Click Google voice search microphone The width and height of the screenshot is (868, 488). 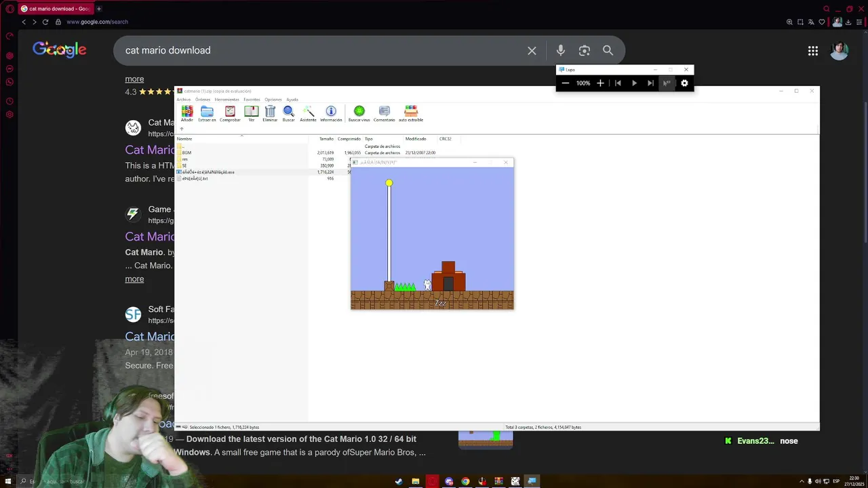pyautogui.click(x=560, y=51)
